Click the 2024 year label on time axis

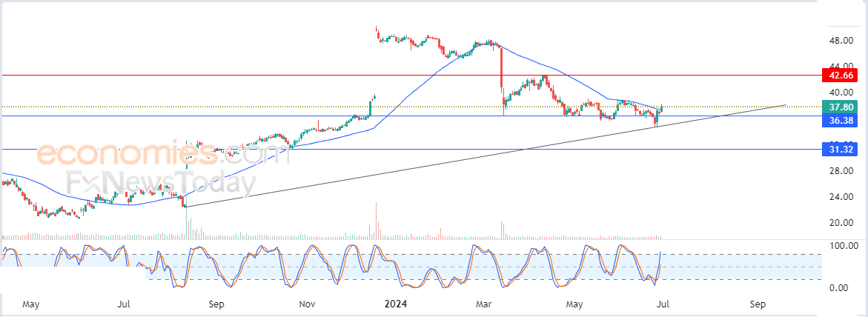point(397,305)
